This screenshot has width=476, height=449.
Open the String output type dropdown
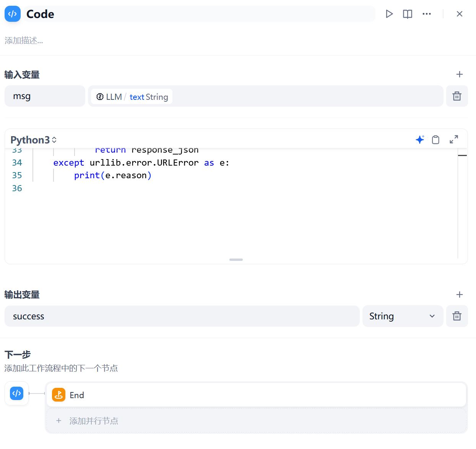(402, 316)
